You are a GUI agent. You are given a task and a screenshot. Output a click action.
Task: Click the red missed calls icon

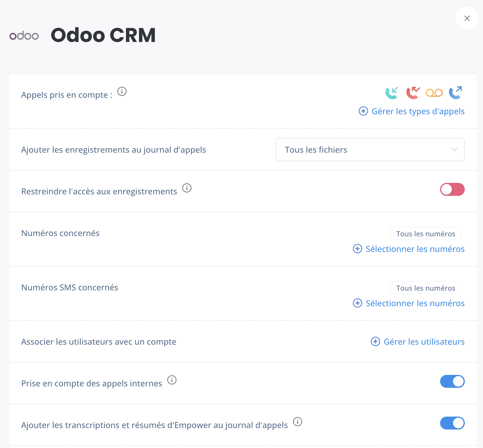(413, 93)
